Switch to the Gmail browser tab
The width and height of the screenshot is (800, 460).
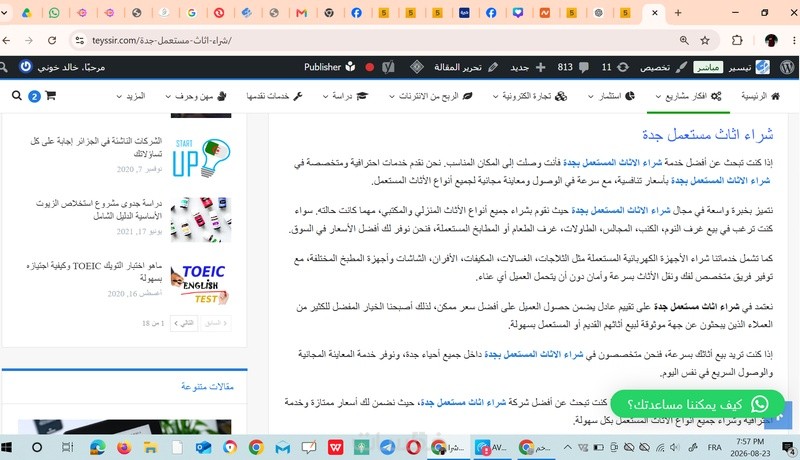pos(302,13)
